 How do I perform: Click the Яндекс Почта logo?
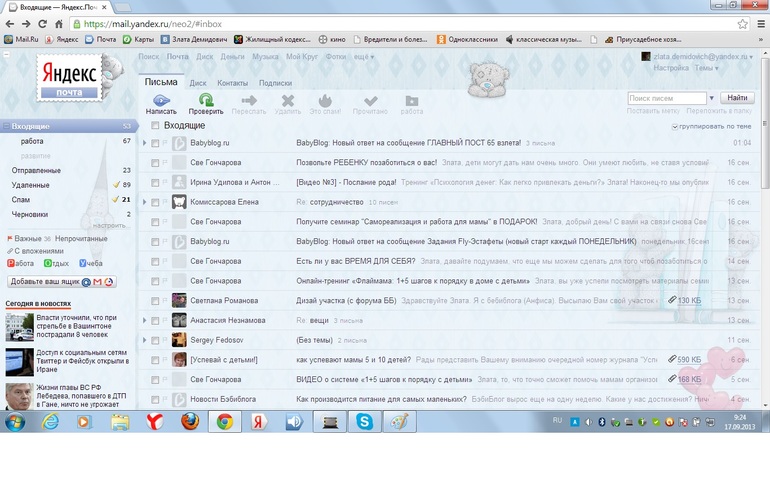click(68, 78)
